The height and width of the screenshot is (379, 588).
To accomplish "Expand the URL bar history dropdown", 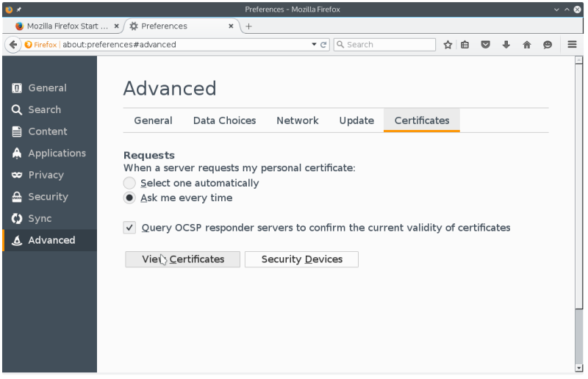I will [314, 45].
